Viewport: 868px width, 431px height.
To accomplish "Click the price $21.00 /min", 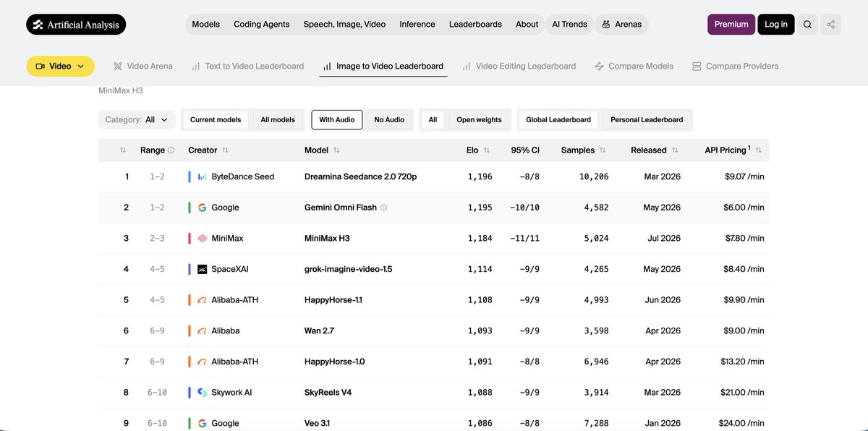I will pyautogui.click(x=741, y=393).
